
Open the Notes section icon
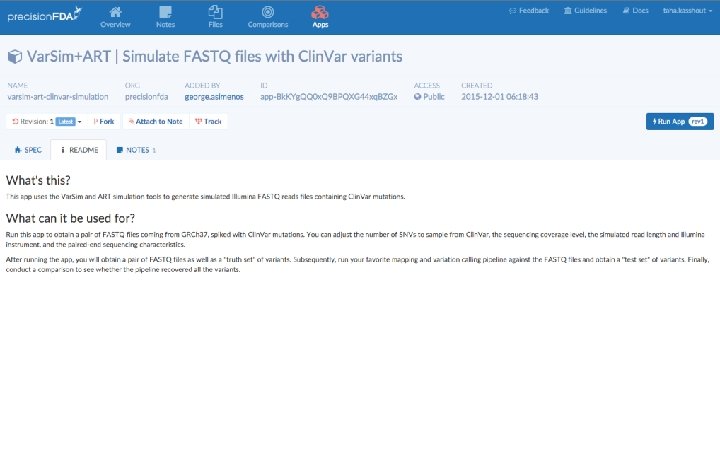165,12
